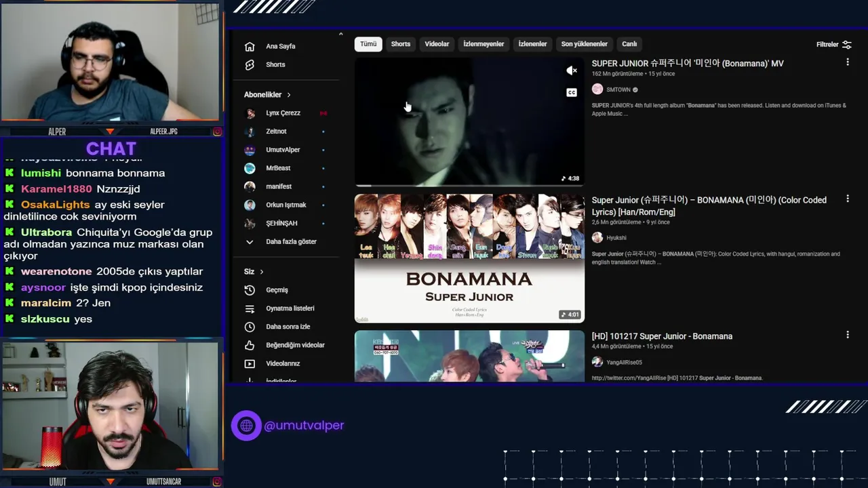868x488 pixels.
Task: Select the İzlenmeyenler filter chip
Action: pos(484,44)
